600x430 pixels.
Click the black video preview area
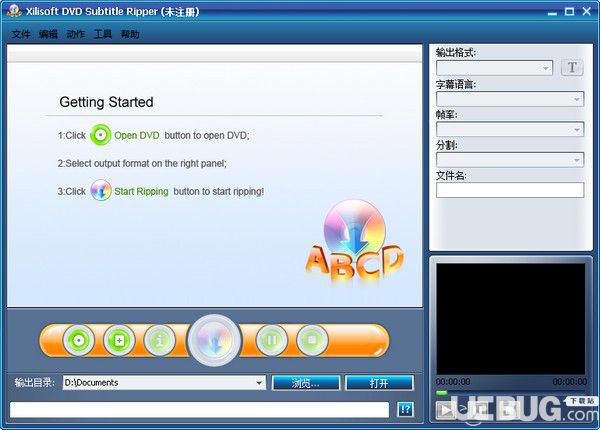511,319
